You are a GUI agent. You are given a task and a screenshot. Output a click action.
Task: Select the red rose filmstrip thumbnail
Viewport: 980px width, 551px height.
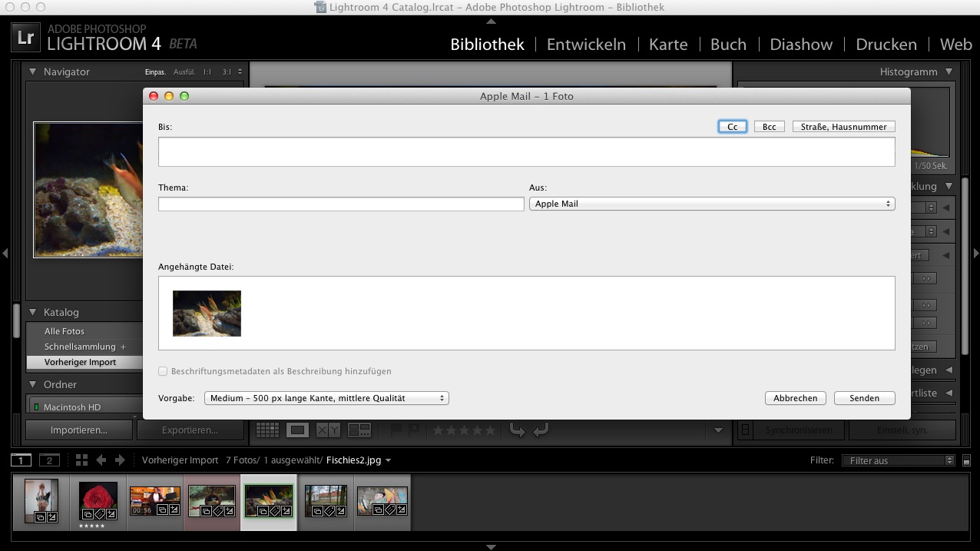coord(98,501)
